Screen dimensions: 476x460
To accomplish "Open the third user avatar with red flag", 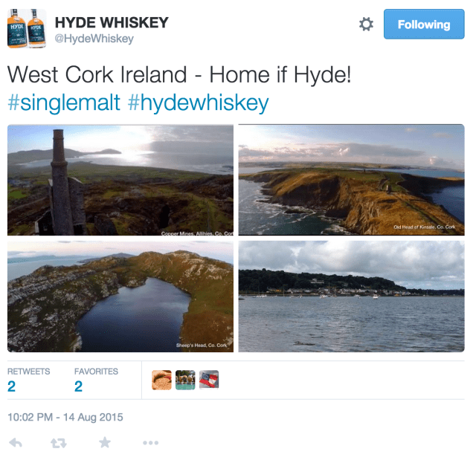I will (209, 379).
